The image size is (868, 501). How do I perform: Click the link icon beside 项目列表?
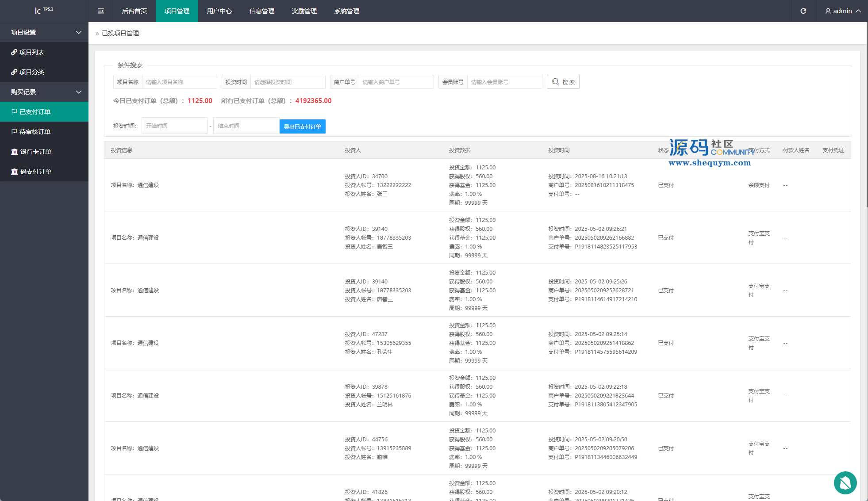14,52
